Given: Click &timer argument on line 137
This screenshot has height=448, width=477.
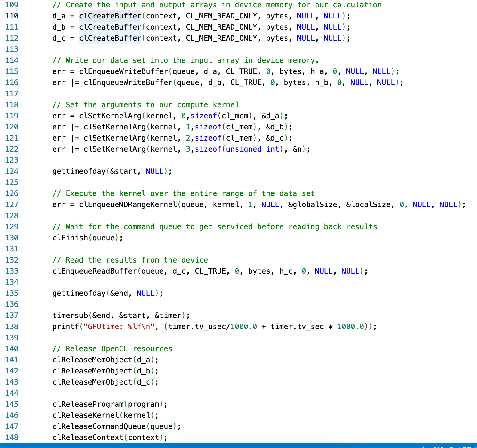Looking at the screenshot, I should (168, 316).
